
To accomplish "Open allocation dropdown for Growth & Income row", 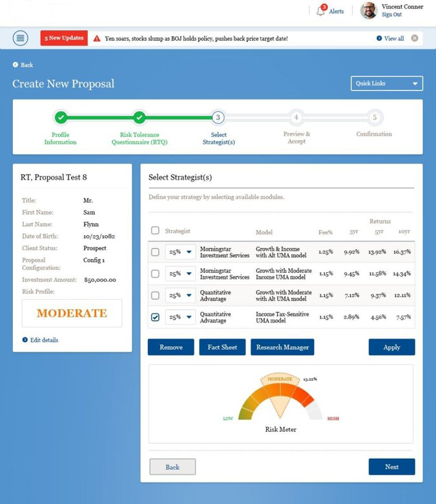I will (180, 252).
